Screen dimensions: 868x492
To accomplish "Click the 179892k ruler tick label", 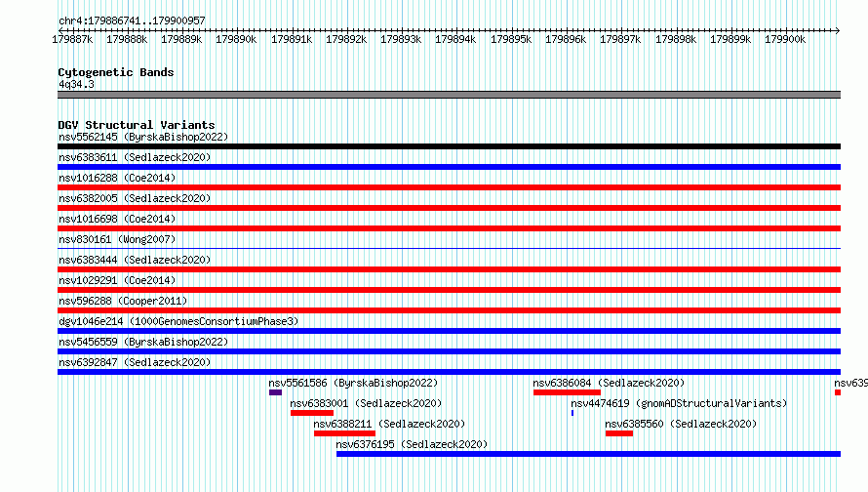I will pyautogui.click(x=346, y=39).
